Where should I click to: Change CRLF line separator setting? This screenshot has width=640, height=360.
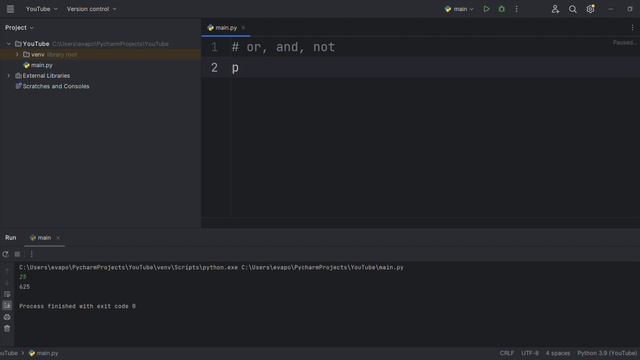(507, 353)
